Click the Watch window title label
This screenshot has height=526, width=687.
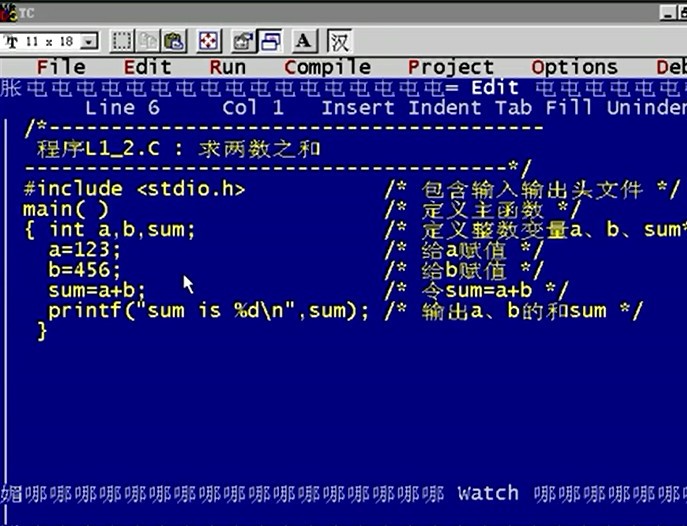tap(488, 494)
